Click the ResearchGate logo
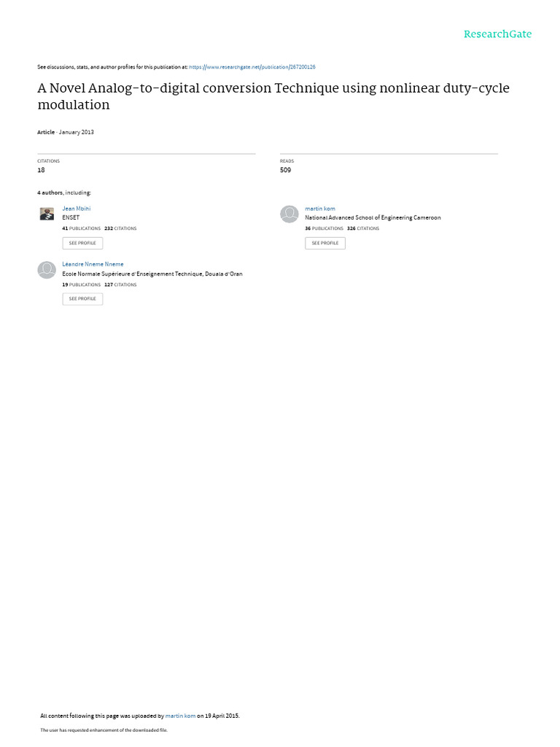 click(497, 34)
